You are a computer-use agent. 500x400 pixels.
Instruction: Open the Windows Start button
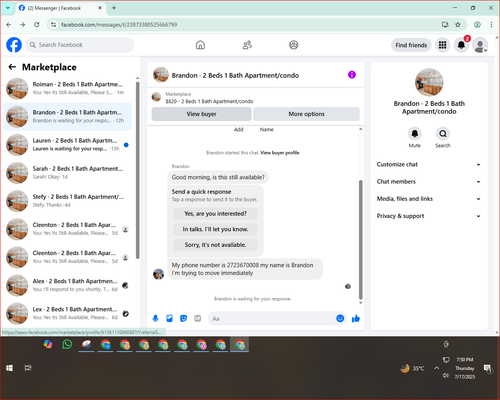[x=9, y=368]
